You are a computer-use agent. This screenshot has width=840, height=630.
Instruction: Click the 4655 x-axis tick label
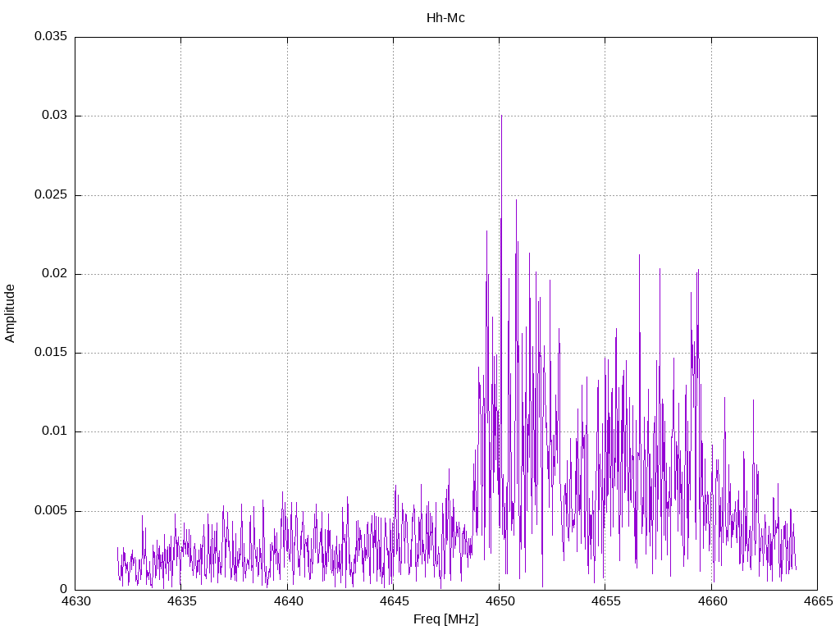point(605,602)
